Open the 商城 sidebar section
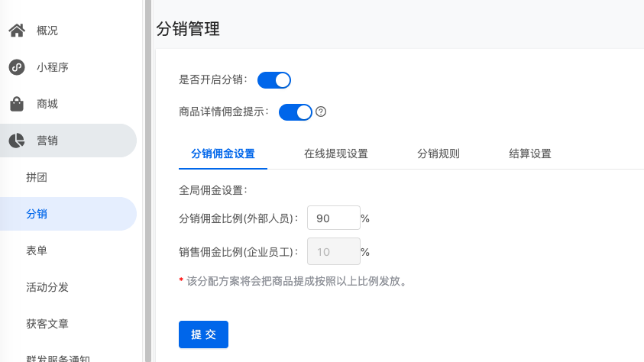 pos(68,104)
